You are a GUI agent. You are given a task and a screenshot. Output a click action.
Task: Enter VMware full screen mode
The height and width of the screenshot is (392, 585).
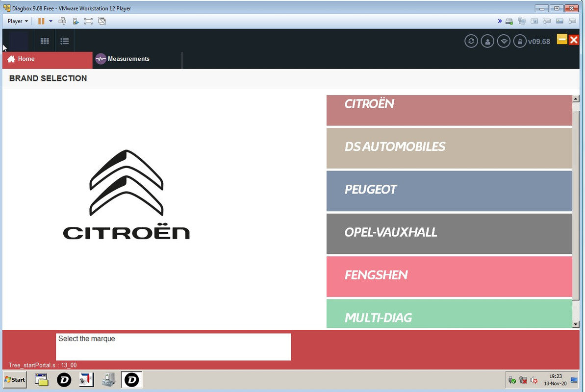[88, 21]
